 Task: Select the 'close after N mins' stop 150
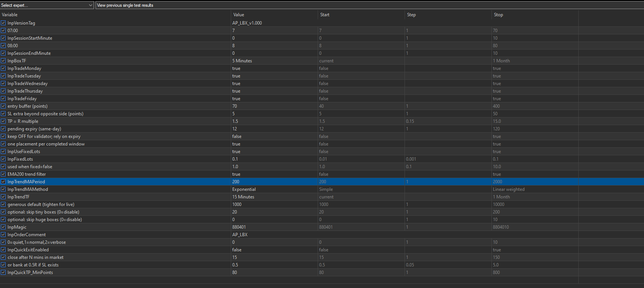point(496,257)
